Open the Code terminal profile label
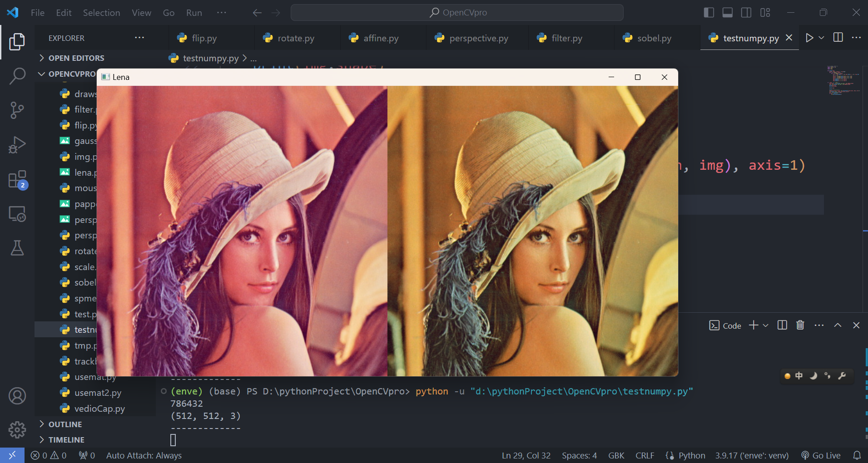The width and height of the screenshot is (868, 463). [725, 325]
